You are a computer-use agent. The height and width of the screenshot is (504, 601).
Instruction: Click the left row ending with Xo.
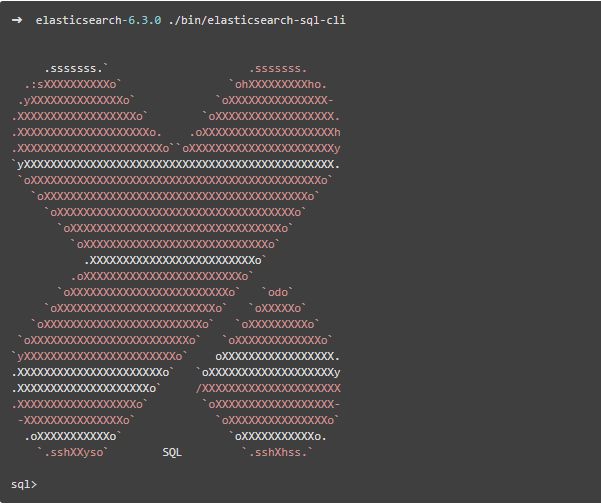pyautogui.click(x=87, y=132)
